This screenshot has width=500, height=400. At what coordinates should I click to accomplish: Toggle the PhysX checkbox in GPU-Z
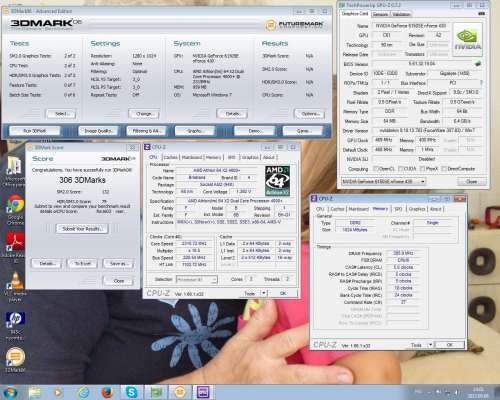click(422, 169)
